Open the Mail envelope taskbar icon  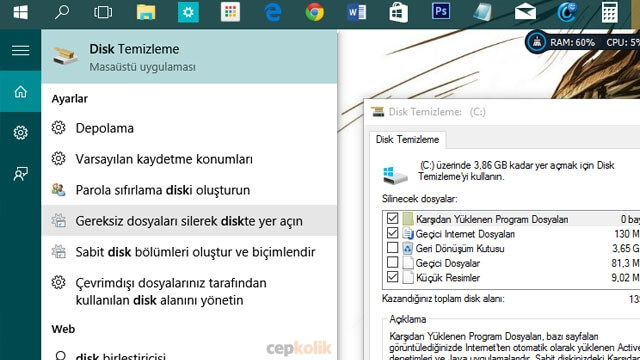525,12
